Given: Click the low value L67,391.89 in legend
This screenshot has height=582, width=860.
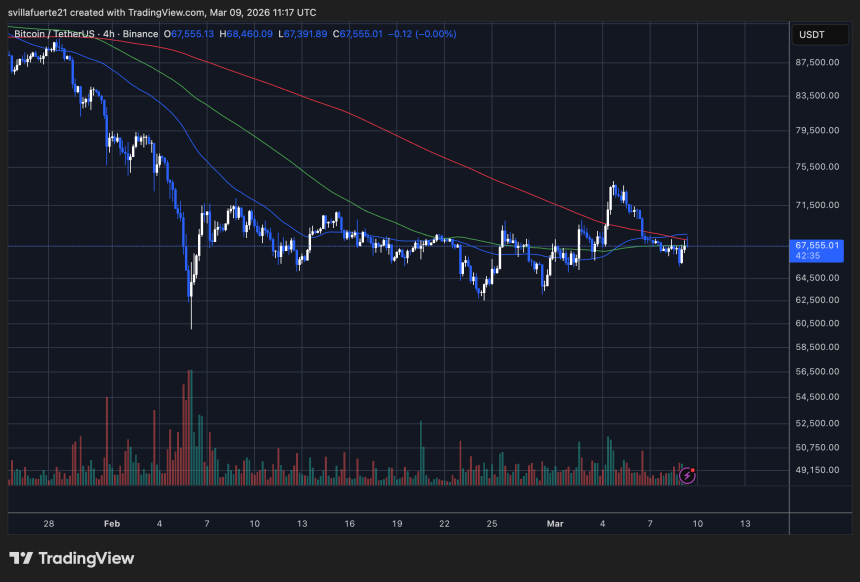Looking at the screenshot, I should tap(303, 34).
